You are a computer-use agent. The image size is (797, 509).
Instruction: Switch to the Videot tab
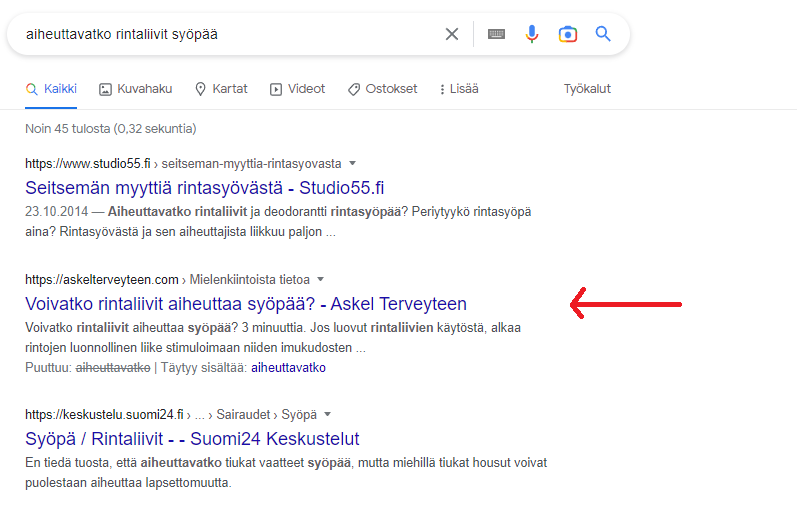[297, 89]
